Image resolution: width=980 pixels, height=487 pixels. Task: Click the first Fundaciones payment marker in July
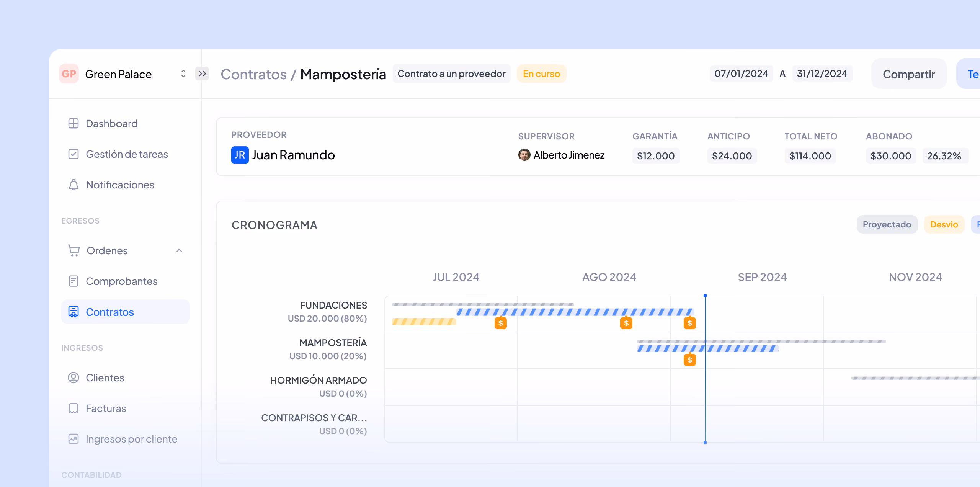click(501, 323)
